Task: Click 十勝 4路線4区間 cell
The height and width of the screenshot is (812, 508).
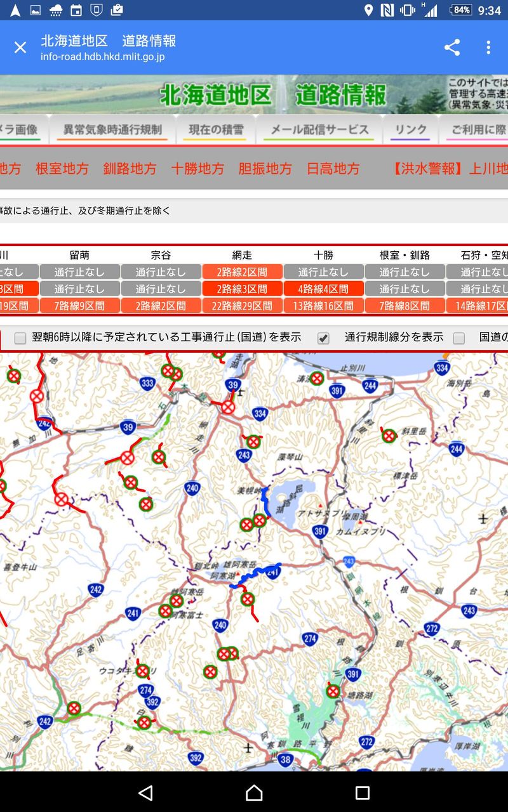Action: (323, 289)
